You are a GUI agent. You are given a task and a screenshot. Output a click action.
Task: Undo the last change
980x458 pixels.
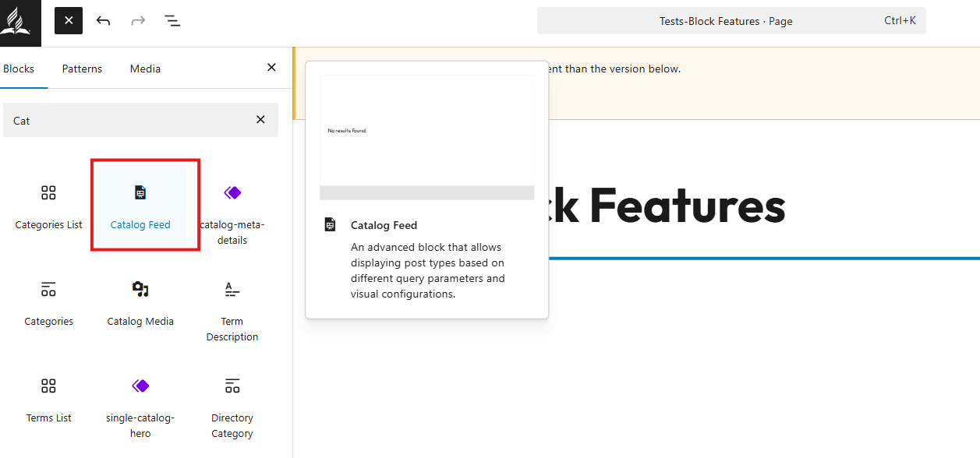tap(103, 20)
